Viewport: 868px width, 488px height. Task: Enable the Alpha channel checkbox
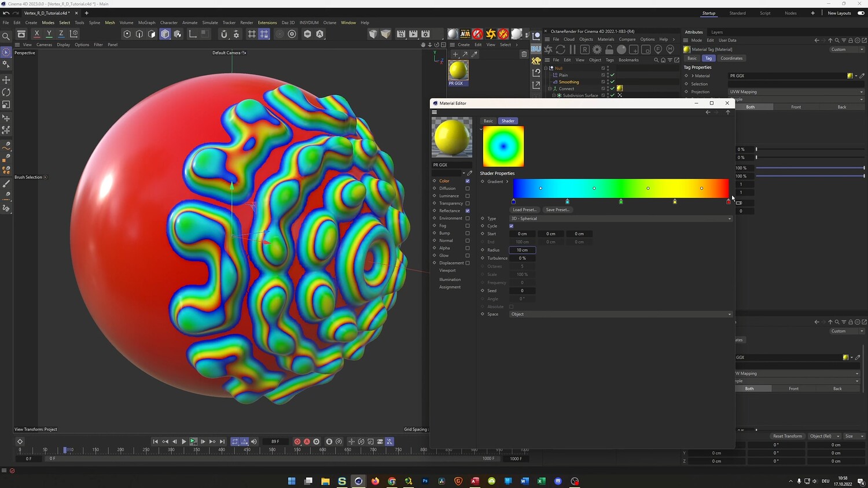point(468,248)
